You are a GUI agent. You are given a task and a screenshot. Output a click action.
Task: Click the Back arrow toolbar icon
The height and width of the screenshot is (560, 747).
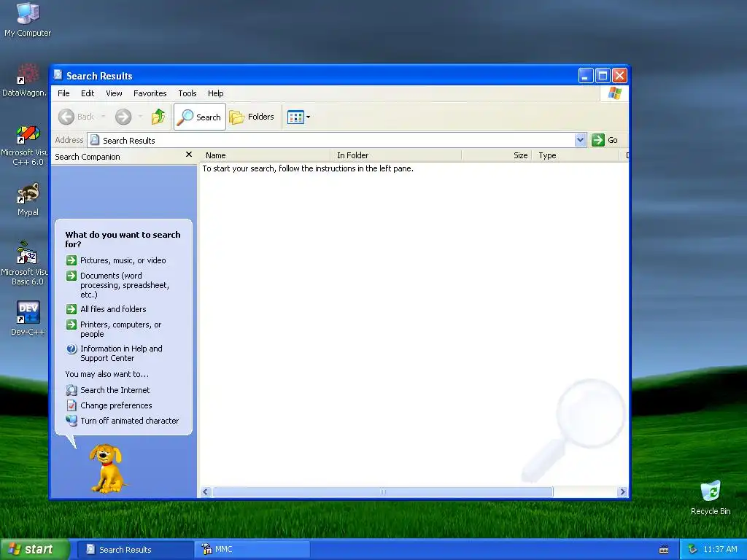pos(66,117)
